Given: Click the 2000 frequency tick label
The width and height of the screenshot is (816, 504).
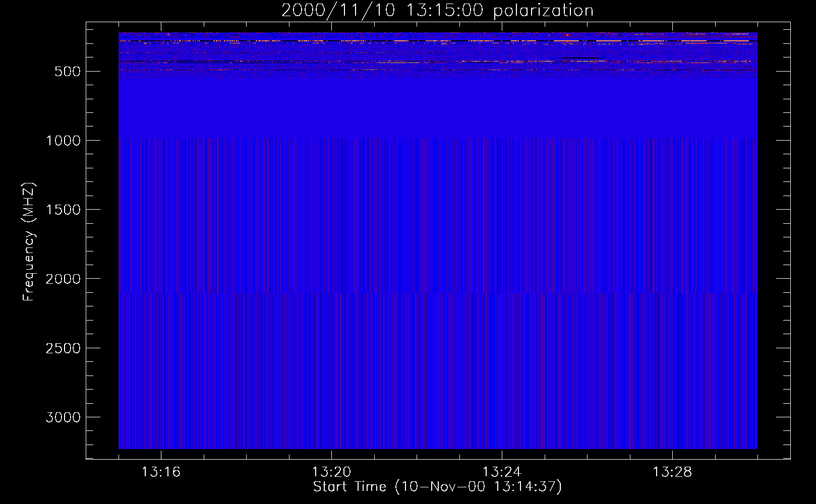Looking at the screenshot, I should (63, 279).
